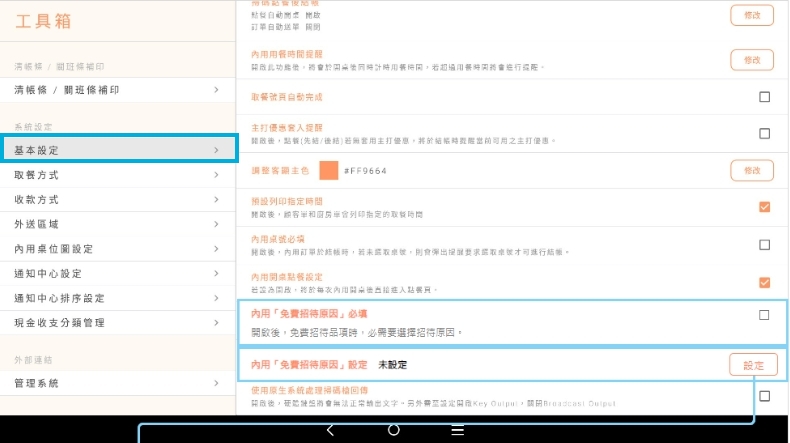Select 內用桌位圖設定 menu item
This screenshot has width=790, height=443.
coord(119,249)
